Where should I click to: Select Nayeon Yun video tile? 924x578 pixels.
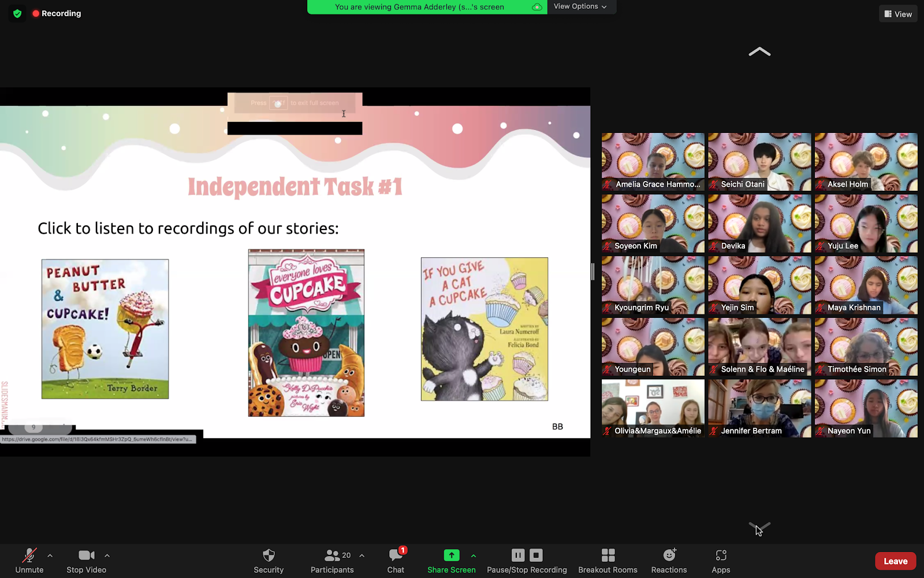[x=866, y=409]
